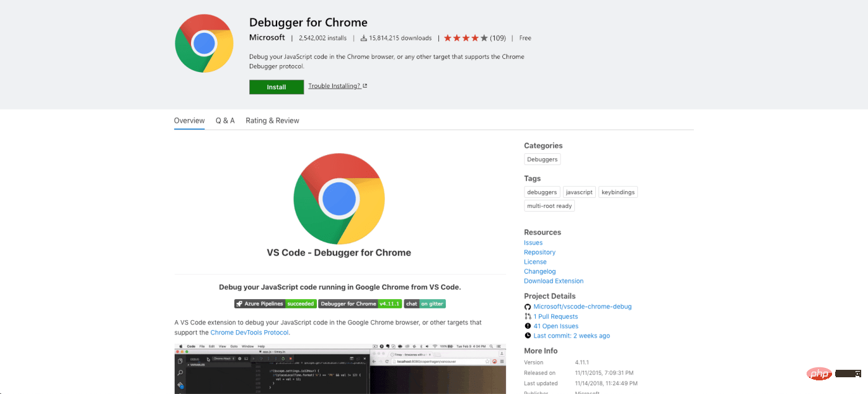Click the GitHub icon beside Microsoft/vscode-chrome-debug
The width and height of the screenshot is (868, 394).
[528, 306]
